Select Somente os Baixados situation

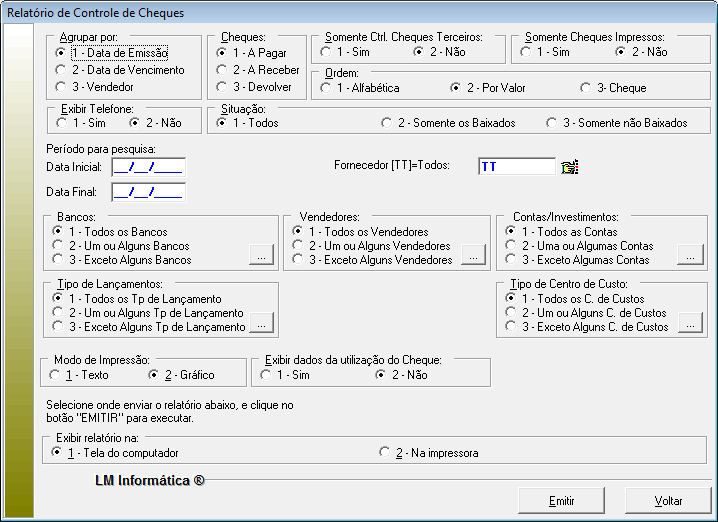coord(387,123)
